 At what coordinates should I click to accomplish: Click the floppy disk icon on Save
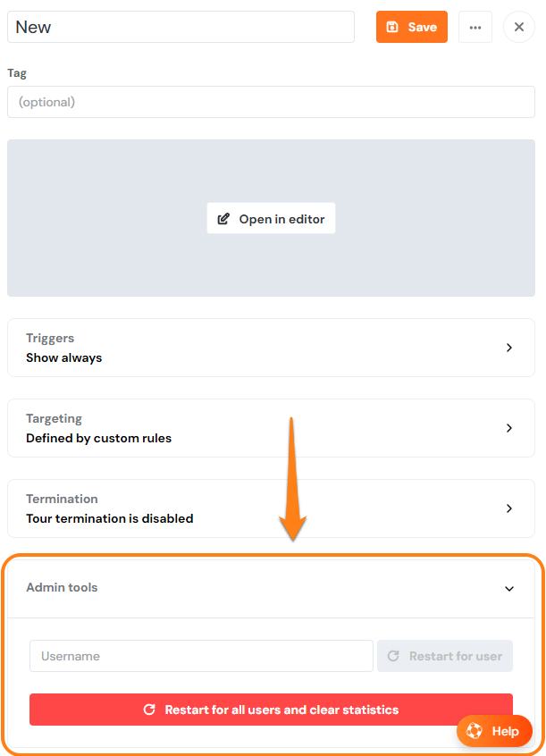pos(392,27)
